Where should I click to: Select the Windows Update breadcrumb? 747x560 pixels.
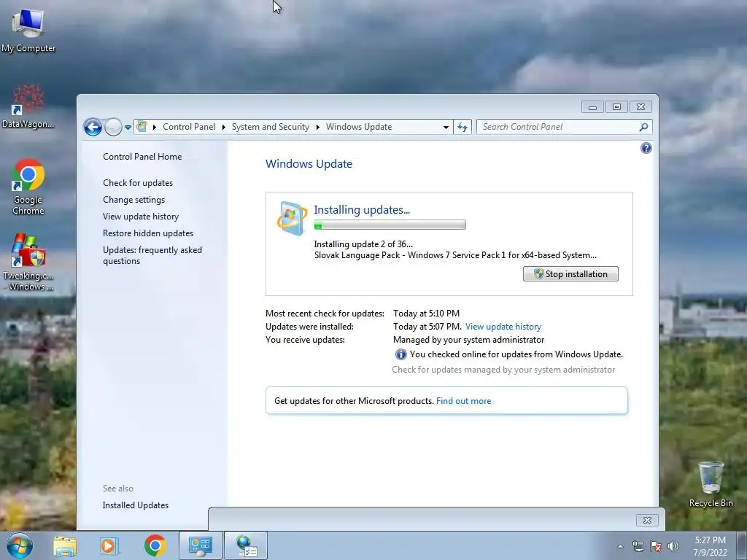click(x=359, y=127)
